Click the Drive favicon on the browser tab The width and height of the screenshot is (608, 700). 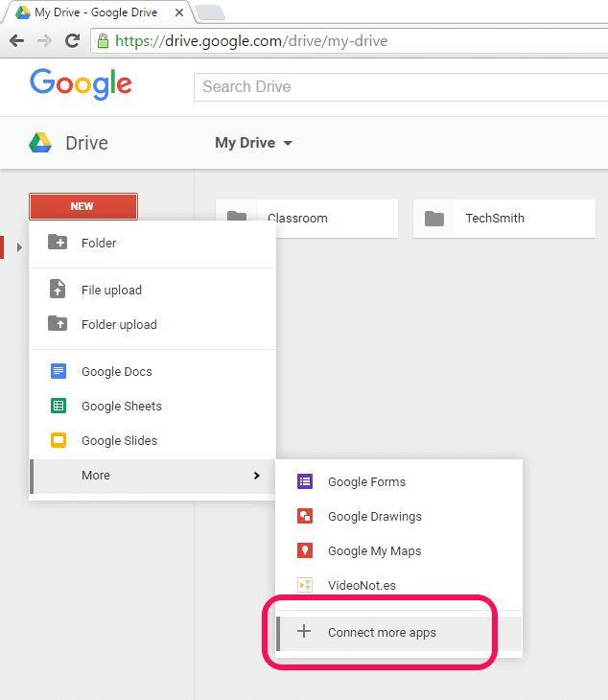click(23, 12)
